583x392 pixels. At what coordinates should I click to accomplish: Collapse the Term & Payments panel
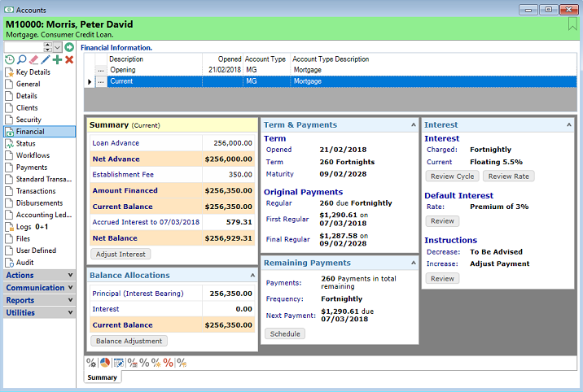pos(413,124)
